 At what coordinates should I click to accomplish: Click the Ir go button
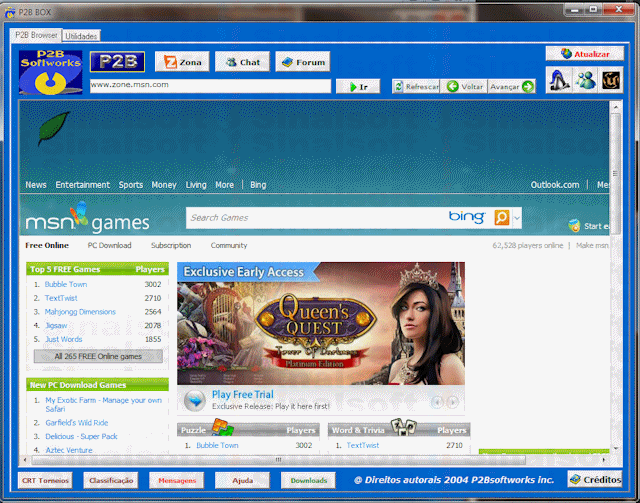(358, 86)
